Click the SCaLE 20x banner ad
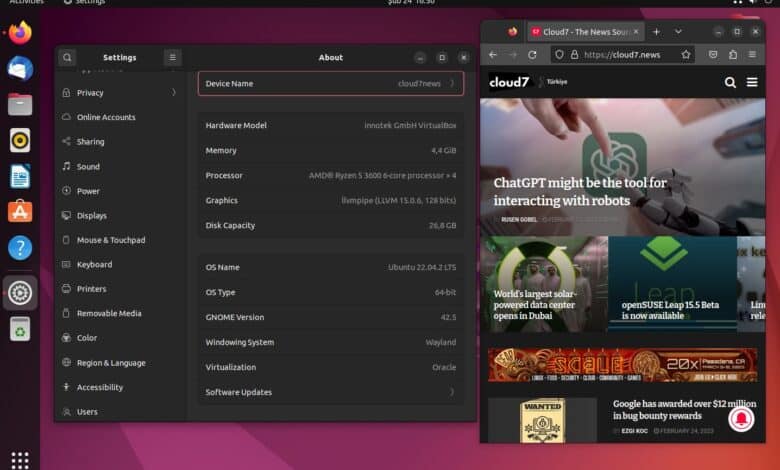The height and width of the screenshot is (470, 780). (622, 365)
